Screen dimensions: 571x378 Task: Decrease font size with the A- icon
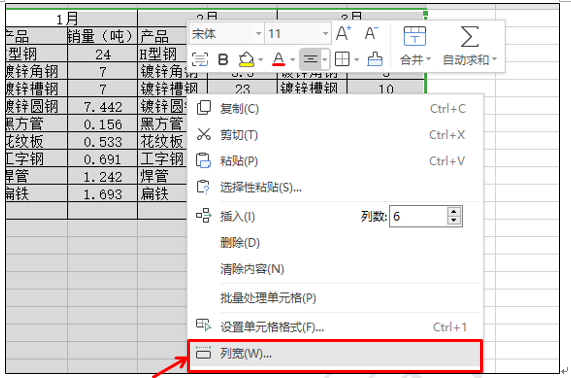point(371,34)
